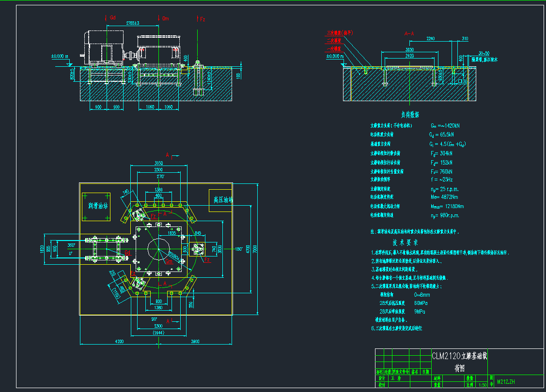The image size is (546, 392).
Task: Click the 270° angle label in the plan view
Action: pyautogui.click(x=159, y=177)
